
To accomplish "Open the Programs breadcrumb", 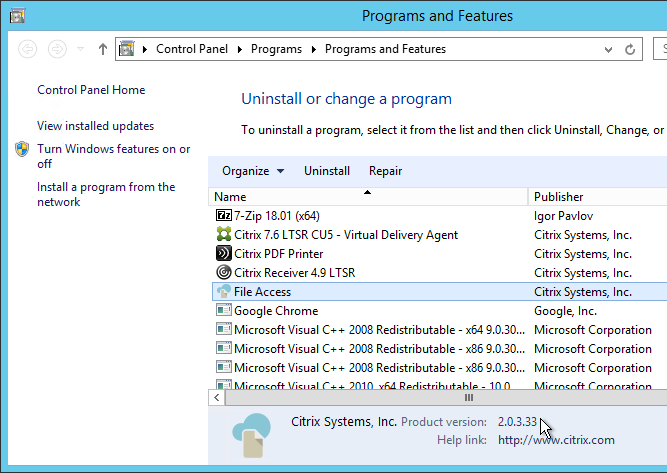I will (x=276, y=49).
